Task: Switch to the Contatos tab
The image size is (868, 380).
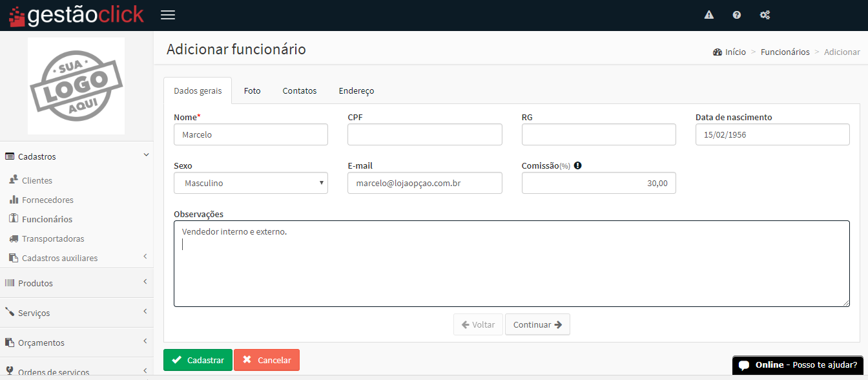Action: pyautogui.click(x=300, y=90)
